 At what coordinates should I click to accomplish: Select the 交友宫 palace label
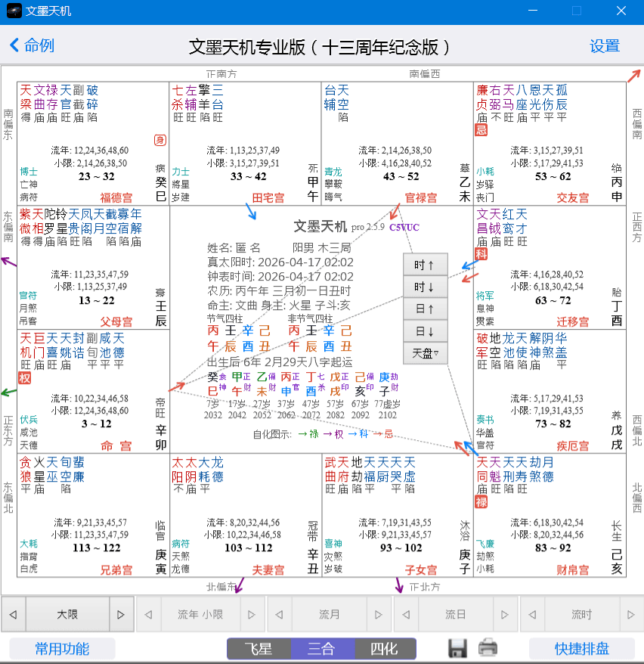572,197
